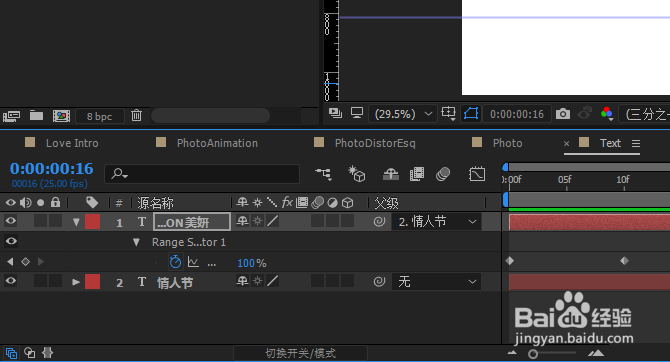Toggle solo box for layer 1
Viewport: 670px width, 362px height.
point(41,221)
